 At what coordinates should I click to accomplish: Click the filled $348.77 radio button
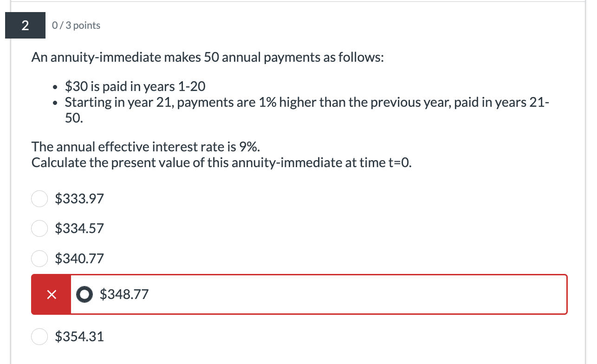pyautogui.click(x=84, y=294)
